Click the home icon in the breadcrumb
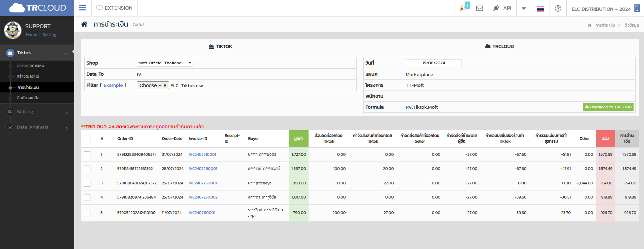Viewport: 644px width, 249px height. (590, 25)
